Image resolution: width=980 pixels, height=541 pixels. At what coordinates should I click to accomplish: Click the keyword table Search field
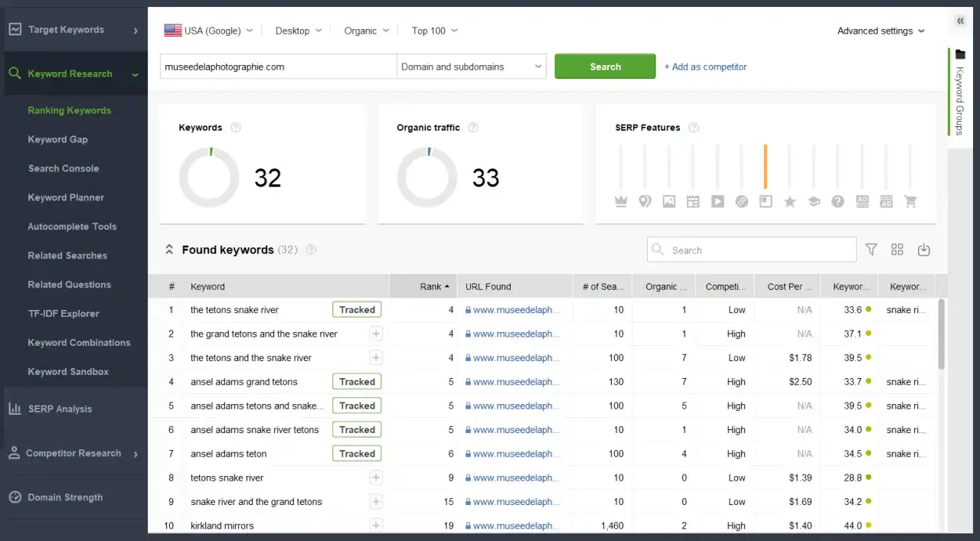click(x=752, y=249)
